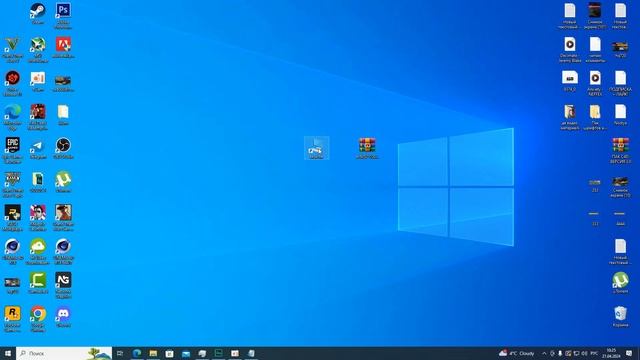Open Task View from the taskbar
Image resolution: width=640 pixels, height=360 pixels.
pos(120,353)
